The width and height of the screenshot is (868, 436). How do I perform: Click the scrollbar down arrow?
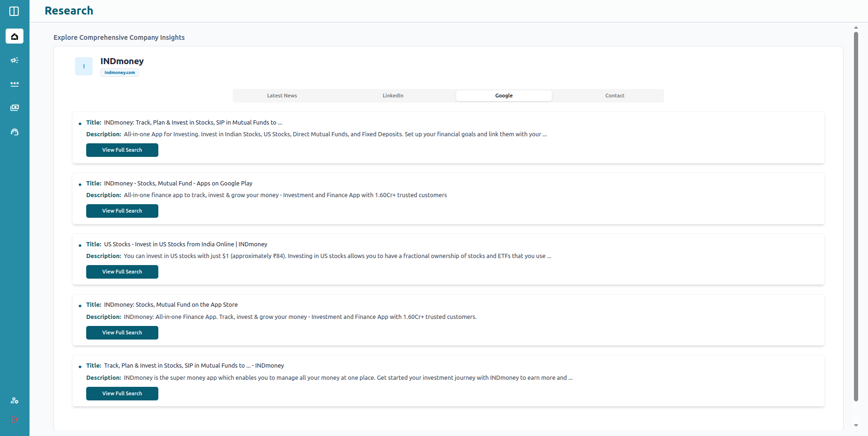pyautogui.click(x=856, y=425)
